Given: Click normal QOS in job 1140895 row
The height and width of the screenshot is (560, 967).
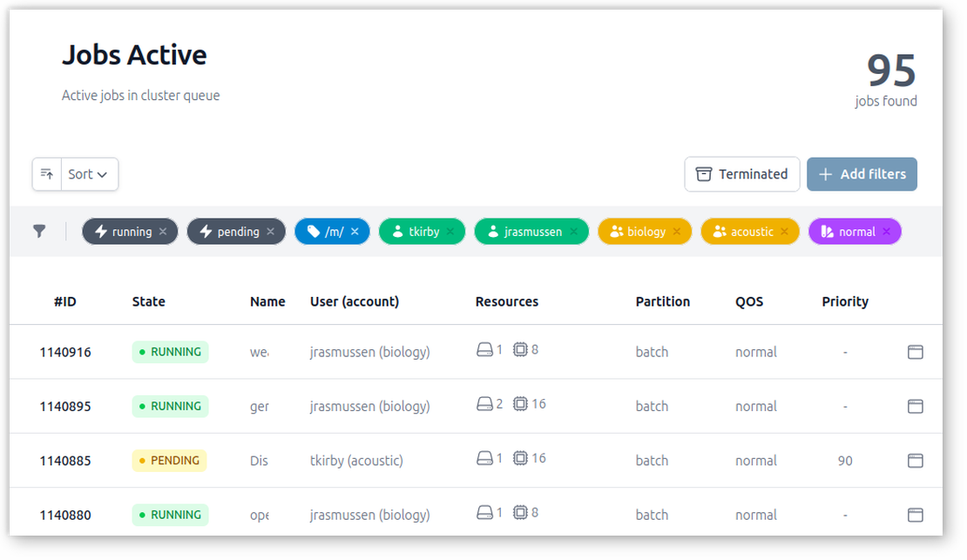Looking at the screenshot, I should (756, 407).
